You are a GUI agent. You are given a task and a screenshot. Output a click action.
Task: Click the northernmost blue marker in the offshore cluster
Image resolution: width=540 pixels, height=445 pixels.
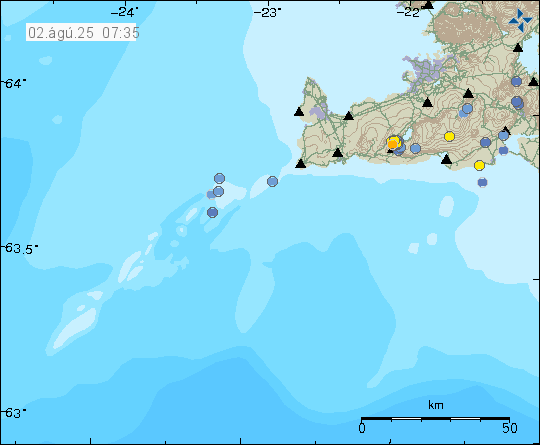[x=219, y=178]
